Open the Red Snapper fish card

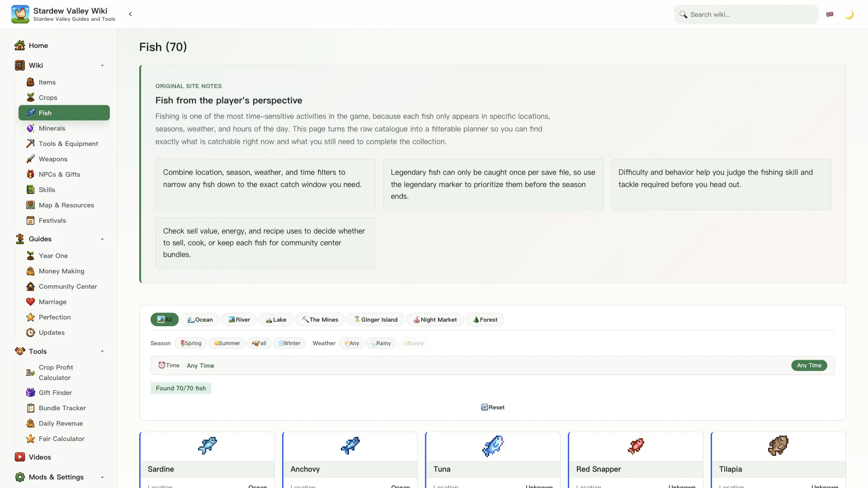(636, 460)
